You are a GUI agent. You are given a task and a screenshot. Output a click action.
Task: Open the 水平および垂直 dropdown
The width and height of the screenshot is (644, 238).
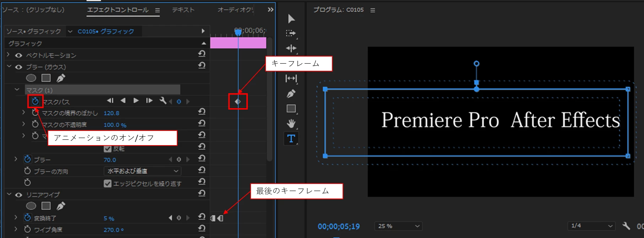pos(142,171)
